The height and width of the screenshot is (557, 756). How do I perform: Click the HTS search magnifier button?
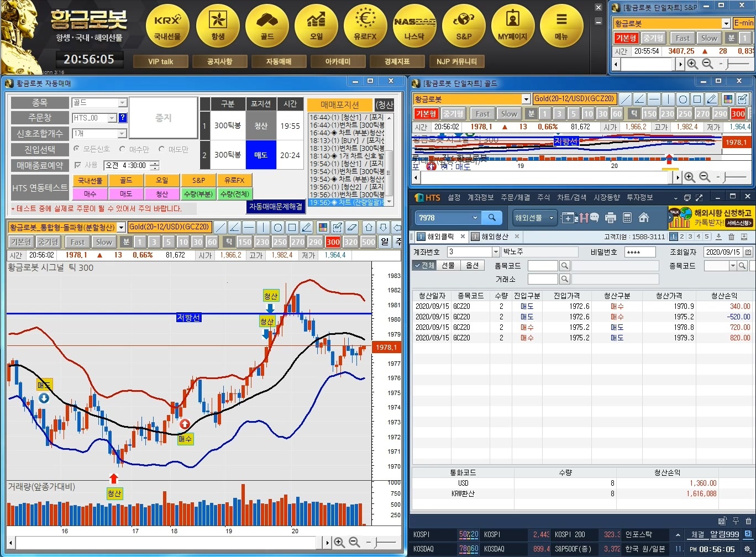[492, 218]
